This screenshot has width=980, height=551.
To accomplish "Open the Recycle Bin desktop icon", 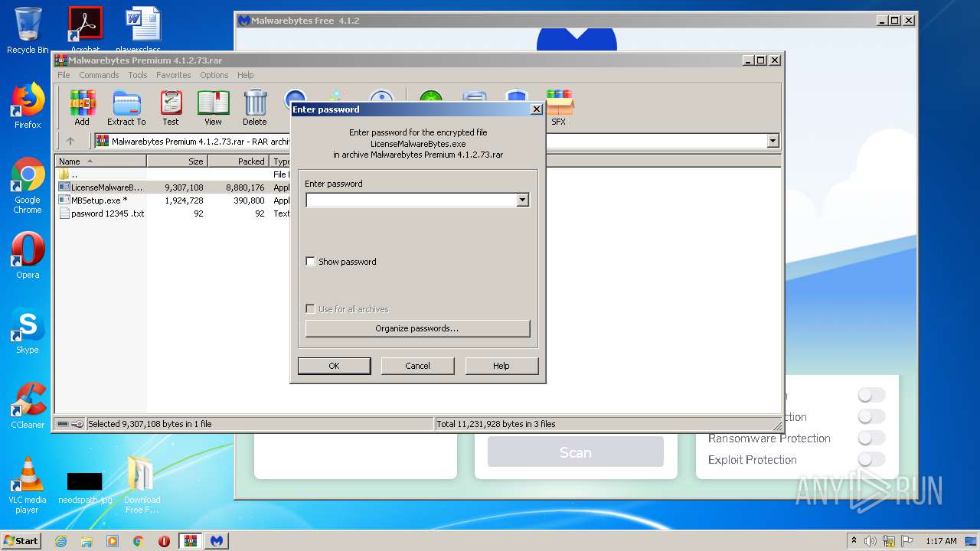I will click(28, 31).
